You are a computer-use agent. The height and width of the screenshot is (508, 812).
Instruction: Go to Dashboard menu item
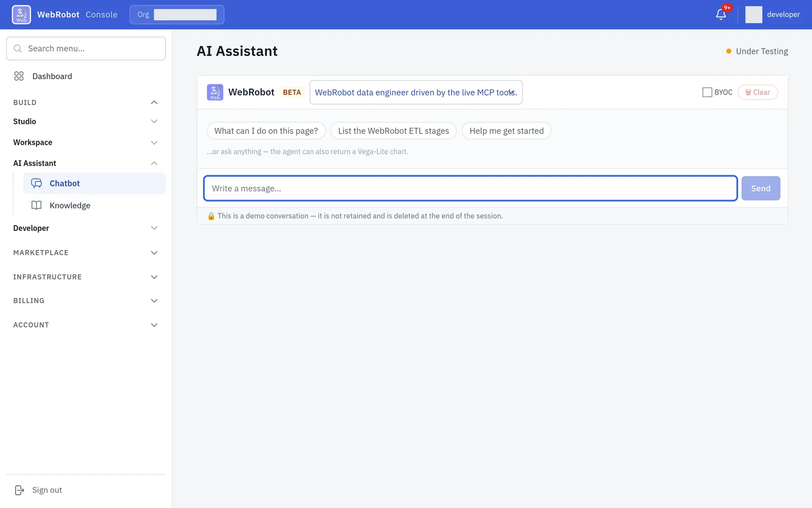(x=86, y=76)
